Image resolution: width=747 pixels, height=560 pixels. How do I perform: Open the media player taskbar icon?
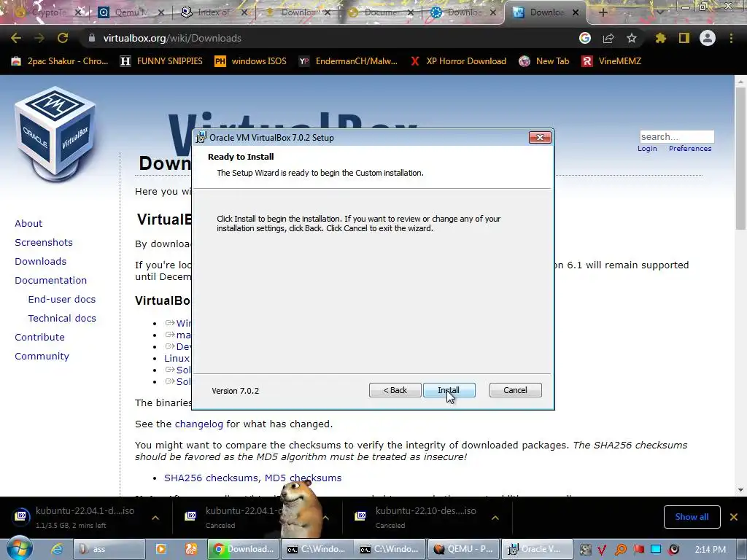point(161,549)
